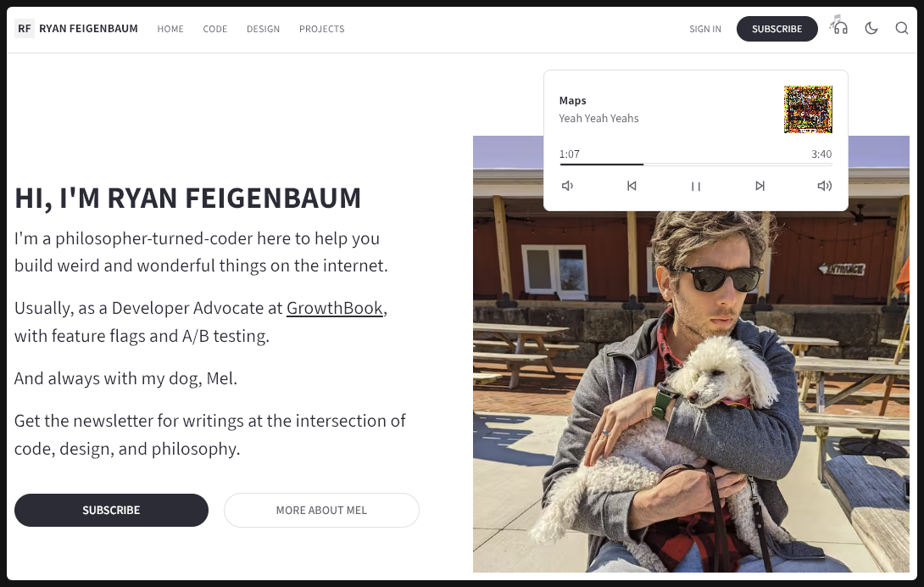924x587 pixels.
Task: Open the CODE section in the navbar
Action: click(x=214, y=29)
